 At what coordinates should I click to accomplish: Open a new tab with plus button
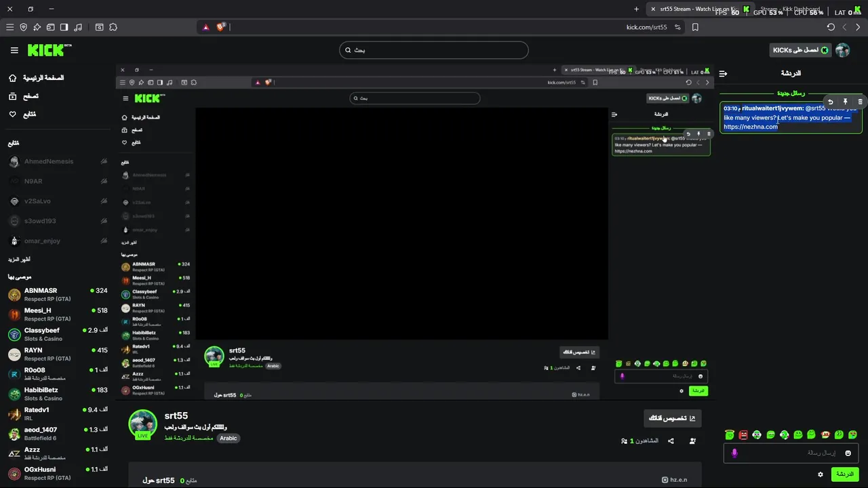coord(636,9)
